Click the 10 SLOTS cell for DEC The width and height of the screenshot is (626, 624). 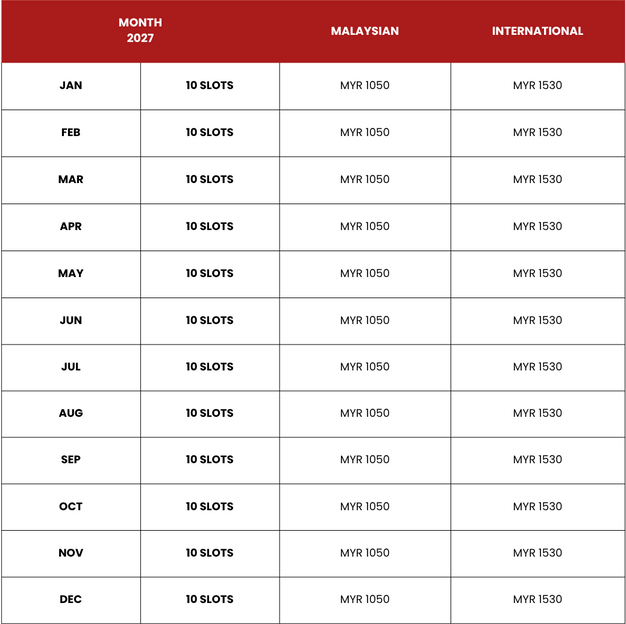click(x=210, y=599)
